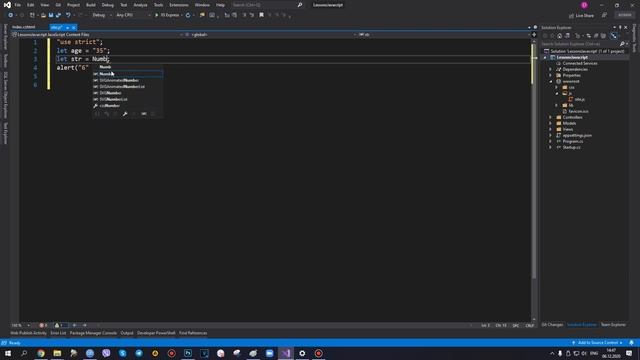Viewport: 640px width, 360px height.
Task: Open the Developer PowerShell tab
Action: [x=156, y=333]
